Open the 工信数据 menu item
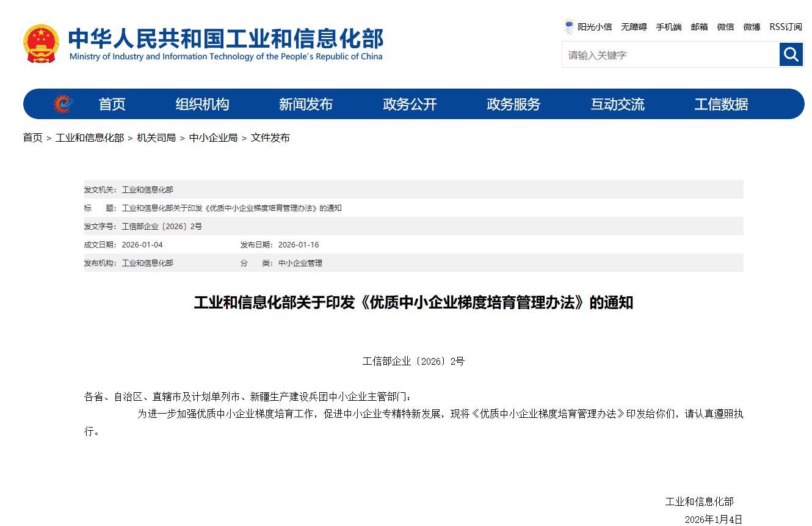The height and width of the screenshot is (526, 812). click(x=721, y=104)
